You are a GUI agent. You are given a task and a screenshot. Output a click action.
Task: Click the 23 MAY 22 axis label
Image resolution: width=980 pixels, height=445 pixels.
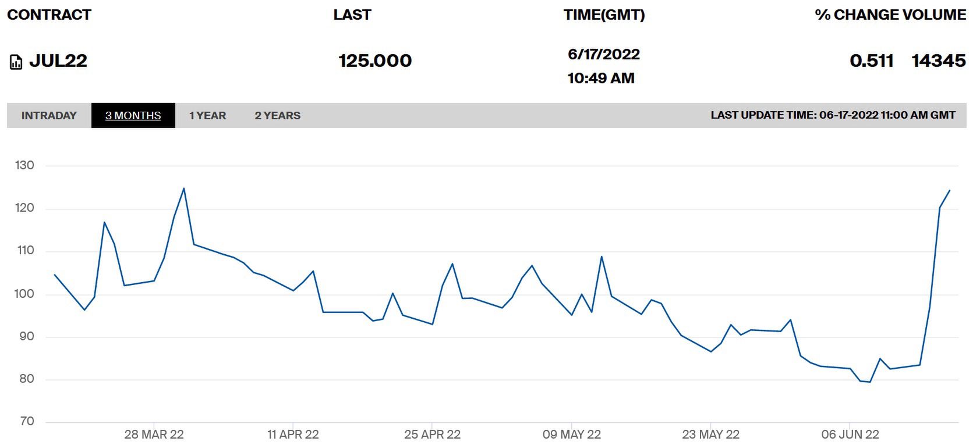[711, 435]
